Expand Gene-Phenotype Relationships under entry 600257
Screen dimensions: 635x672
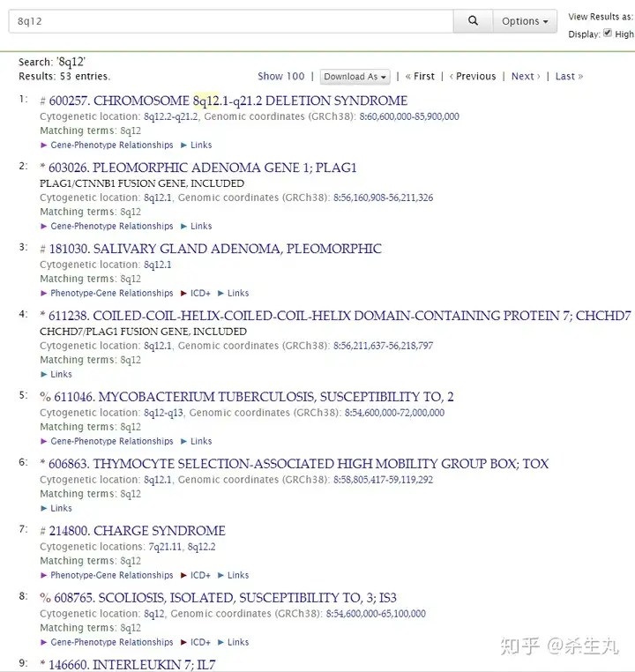tap(107, 145)
